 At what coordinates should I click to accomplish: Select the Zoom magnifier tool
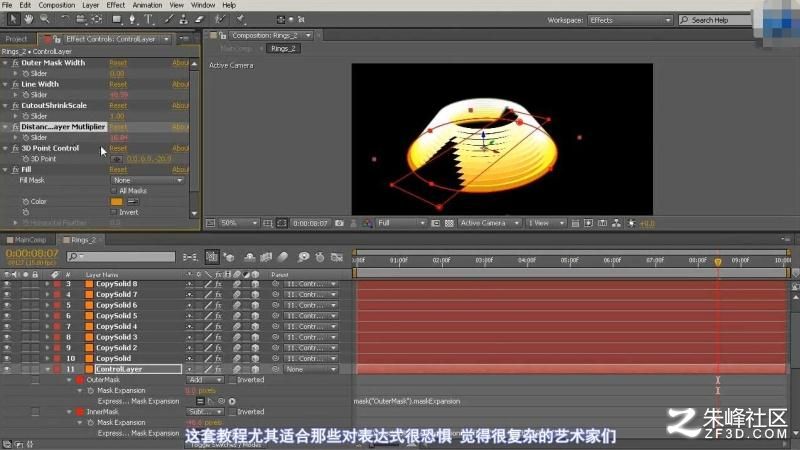tap(45, 19)
